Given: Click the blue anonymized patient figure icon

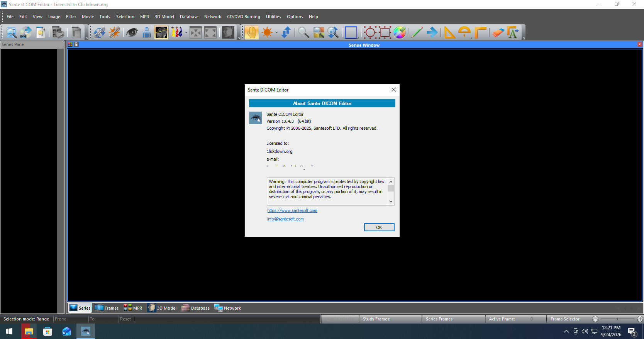Looking at the screenshot, I should point(147,32).
